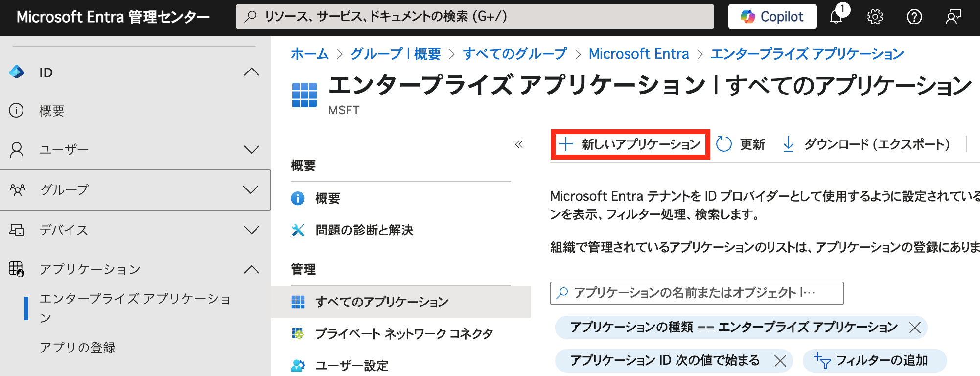The height and width of the screenshot is (376, 980).
Task: Click the ユーザー設定 gear-person icon
Action: tap(298, 366)
